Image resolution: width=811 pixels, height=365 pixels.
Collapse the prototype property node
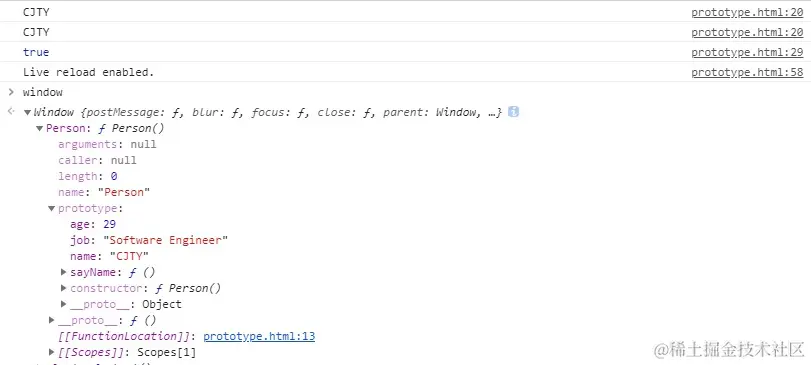52,209
